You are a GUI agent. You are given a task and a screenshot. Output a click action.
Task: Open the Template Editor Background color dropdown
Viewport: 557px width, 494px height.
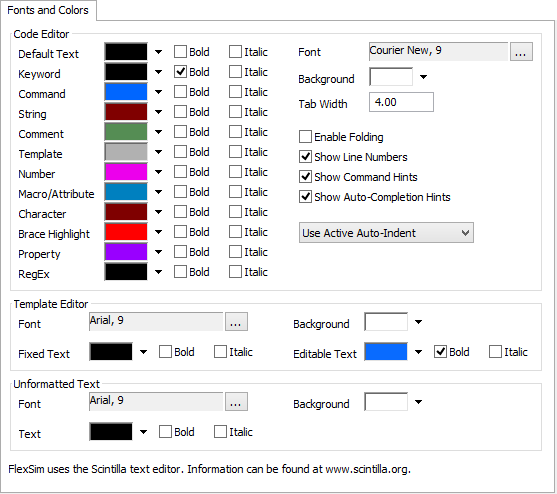[x=418, y=322]
